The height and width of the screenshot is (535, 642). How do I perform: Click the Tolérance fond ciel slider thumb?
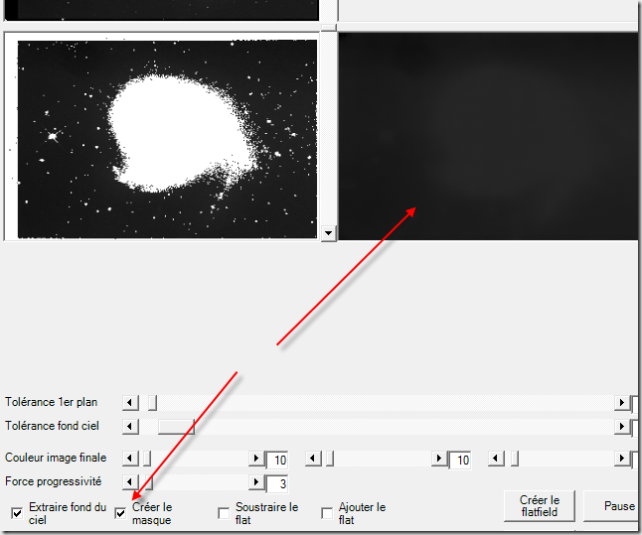(176, 427)
